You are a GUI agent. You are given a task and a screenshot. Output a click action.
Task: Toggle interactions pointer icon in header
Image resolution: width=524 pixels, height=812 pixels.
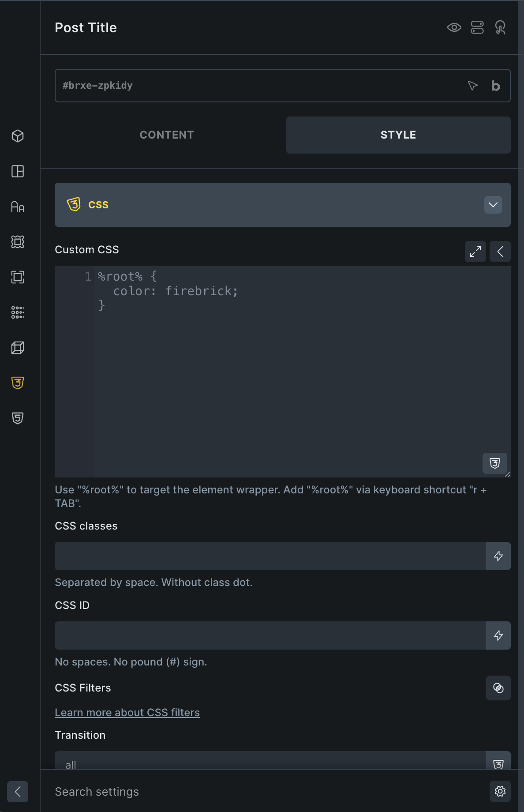click(x=500, y=27)
